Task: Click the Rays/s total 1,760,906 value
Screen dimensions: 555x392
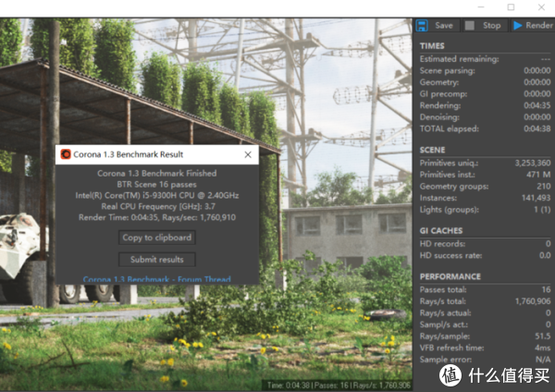Action: pos(533,301)
